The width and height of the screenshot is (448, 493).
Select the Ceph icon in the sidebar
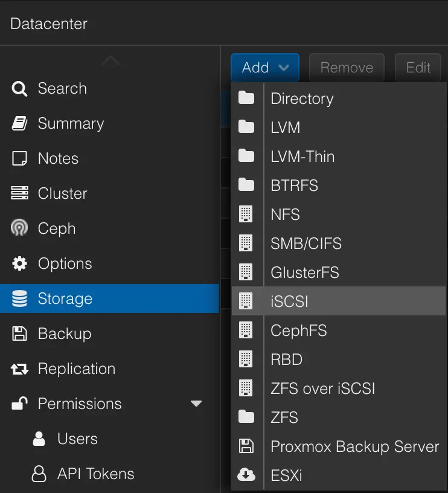click(x=19, y=228)
